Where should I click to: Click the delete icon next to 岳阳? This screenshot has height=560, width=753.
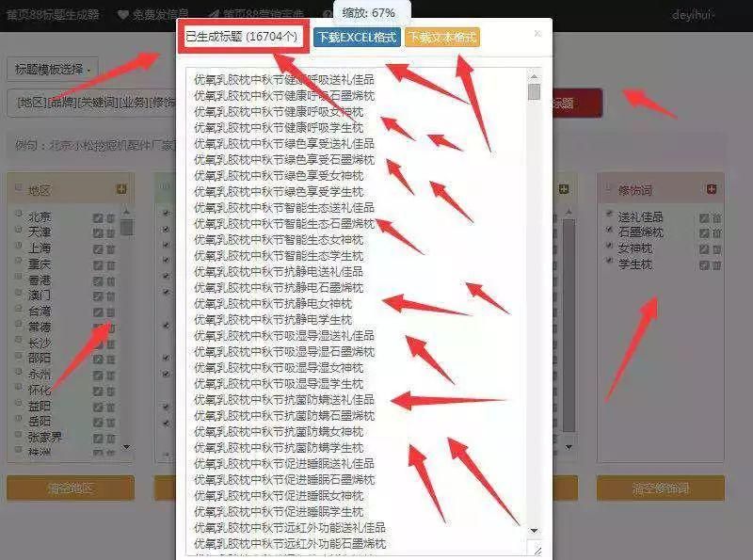(110, 423)
